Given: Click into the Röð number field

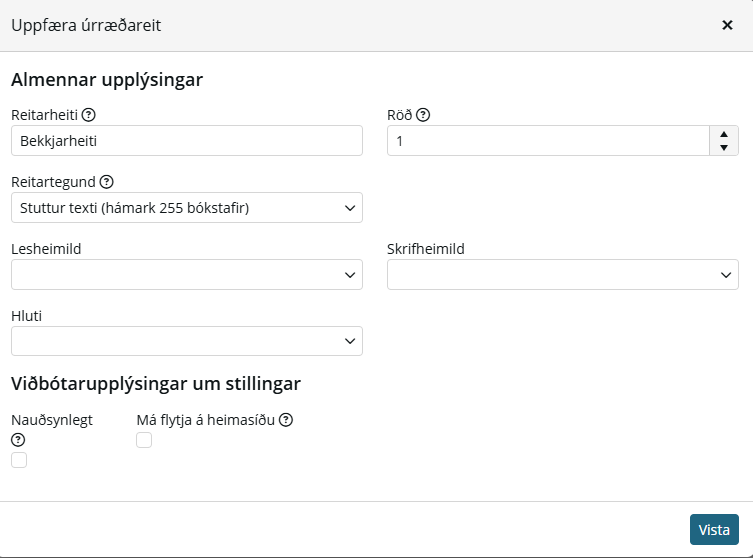Looking at the screenshot, I should (548, 141).
